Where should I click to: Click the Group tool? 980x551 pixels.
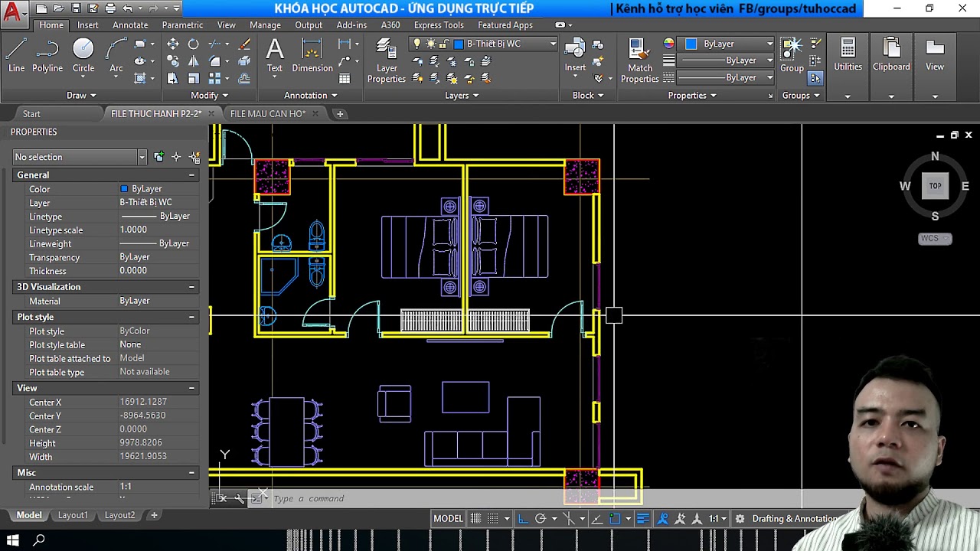pyautogui.click(x=792, y=55)
